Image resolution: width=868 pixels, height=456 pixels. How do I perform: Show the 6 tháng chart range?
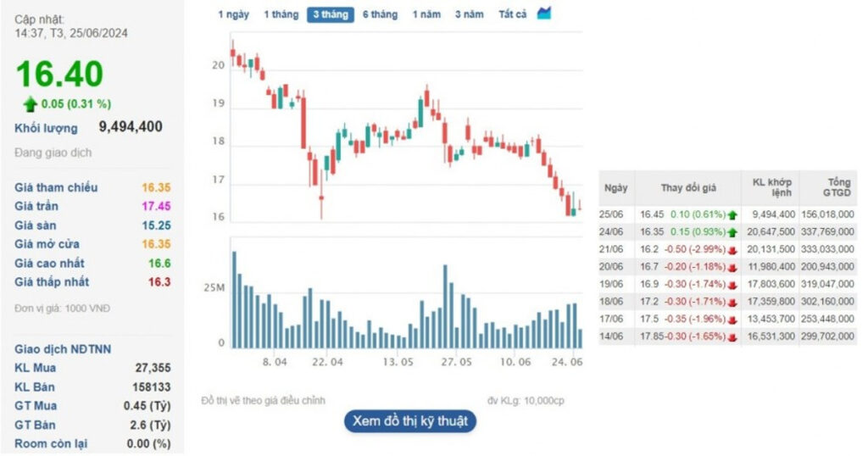[380, 14]
